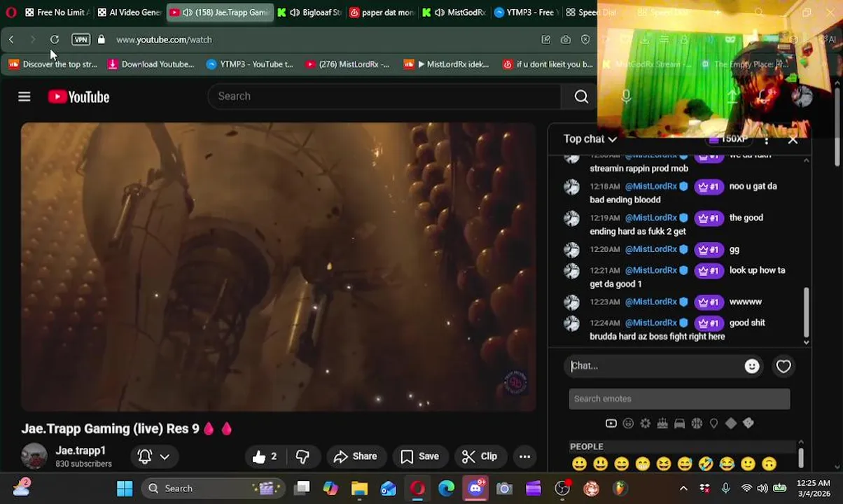Go to the YouTube home logo
This screenshot has height=504, width=843.
click(78, 97)
